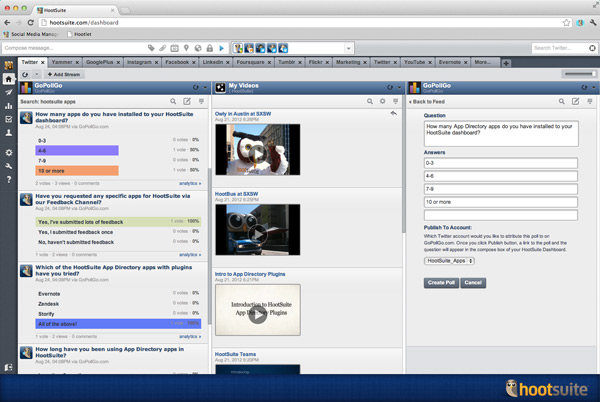600x402 pixels.
Task: Click the location pin icon in compose bar
Action: (x=186, y=48)
